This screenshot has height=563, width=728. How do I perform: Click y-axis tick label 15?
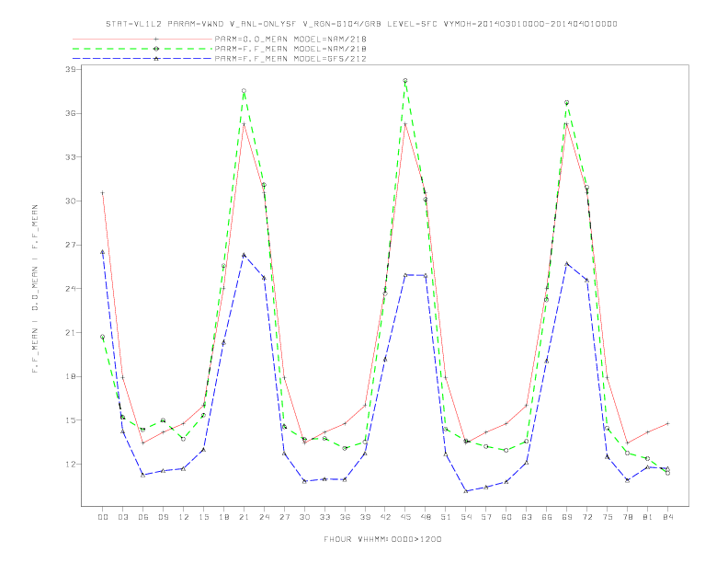70,420
